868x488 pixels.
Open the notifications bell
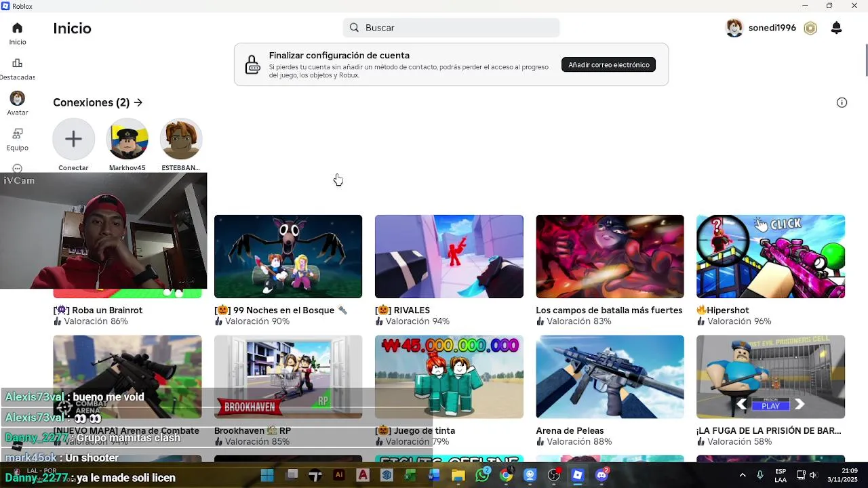836,28
